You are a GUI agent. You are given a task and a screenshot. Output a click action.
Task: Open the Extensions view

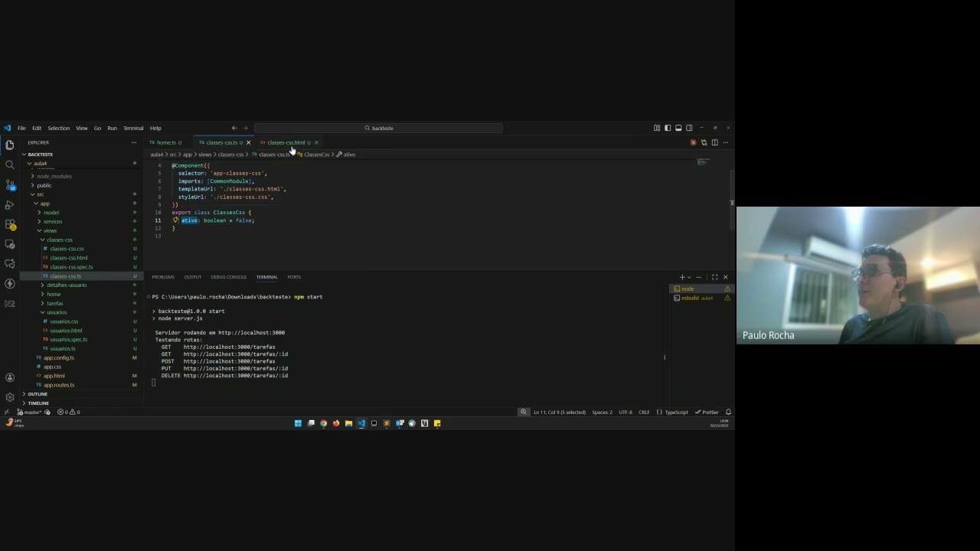tap(10, 224)
